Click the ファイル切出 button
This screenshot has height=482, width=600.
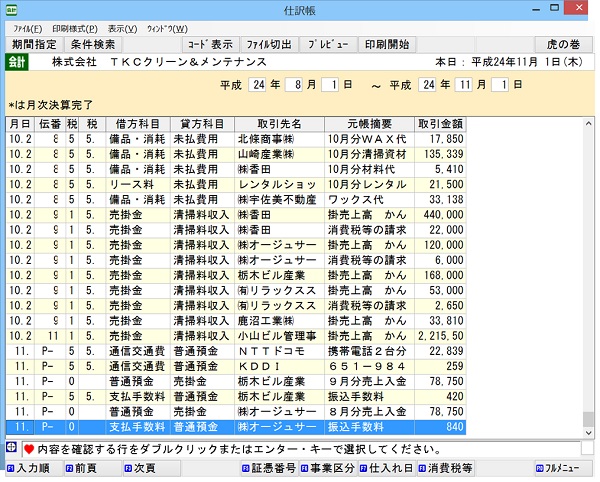tap(269, 45)
